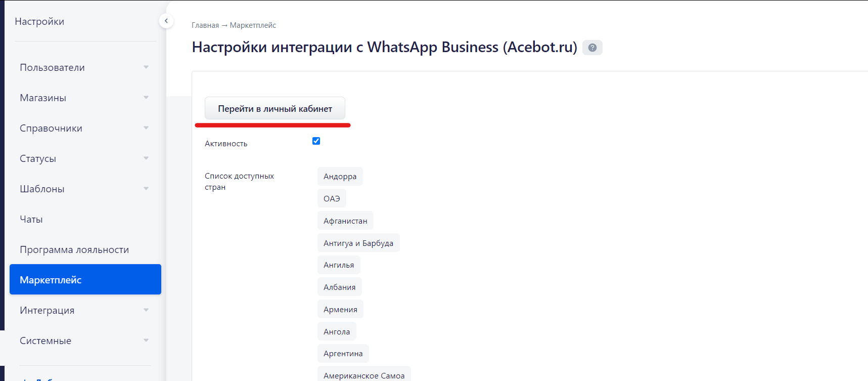Expand the Магазины menu arrow

tap(146, 98)
